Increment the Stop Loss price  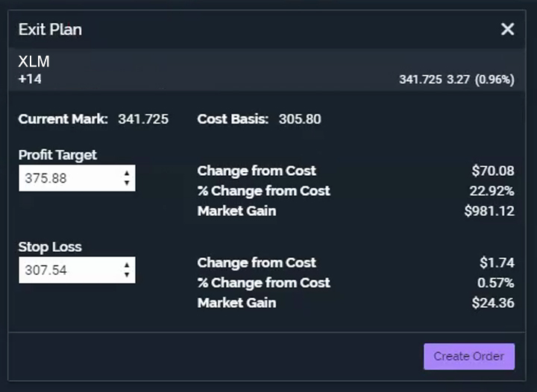(x=127, y=265)
